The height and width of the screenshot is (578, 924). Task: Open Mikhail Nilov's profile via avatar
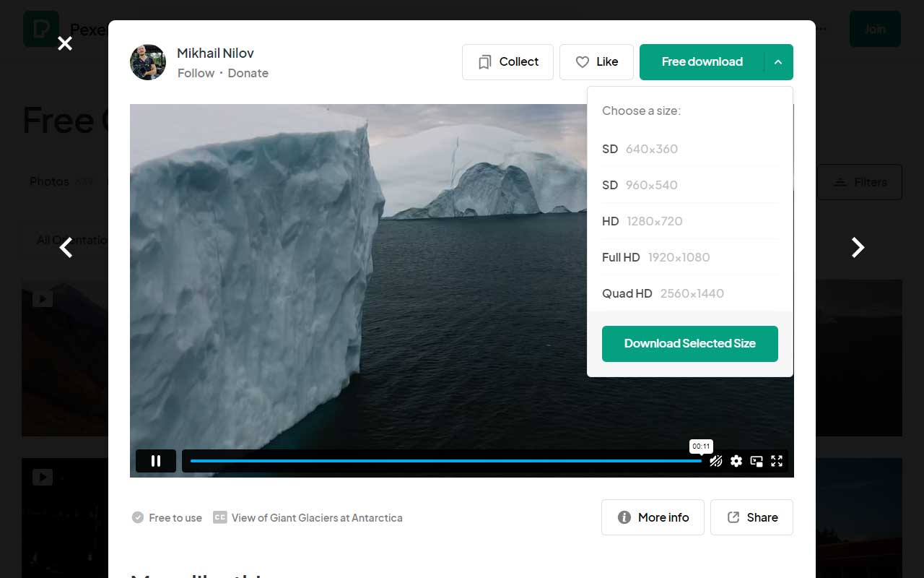coord(147,62)
